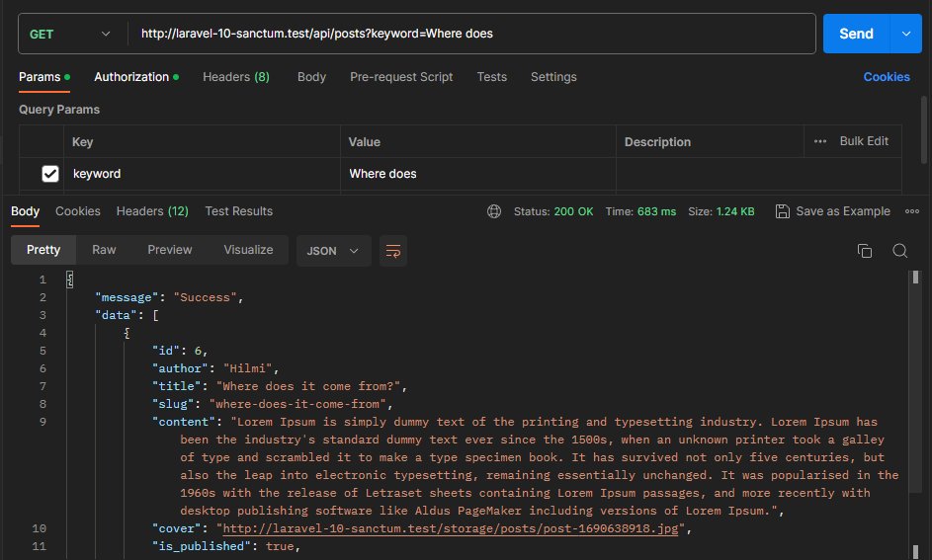Click the copy response icon

[864, 251]
